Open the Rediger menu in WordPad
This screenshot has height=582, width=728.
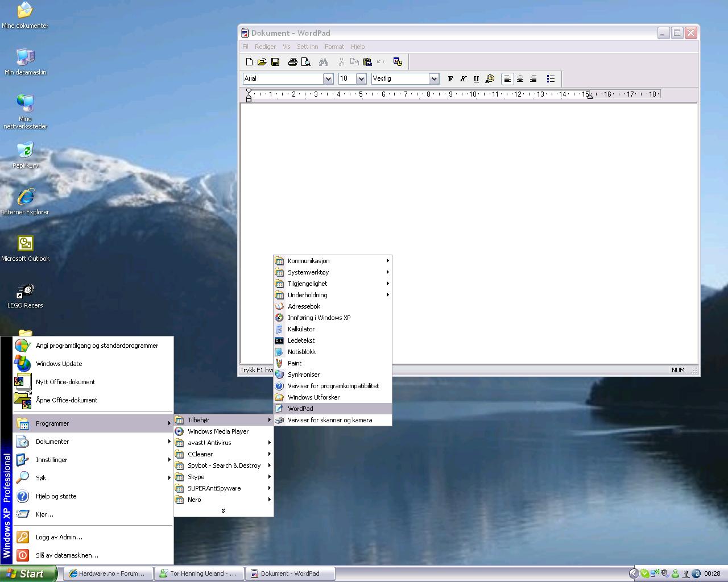265,47
